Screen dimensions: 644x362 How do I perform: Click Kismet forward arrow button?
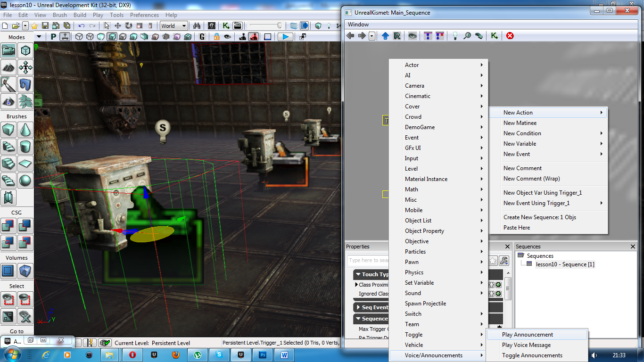pyautogui.click(x=362, y=36)
